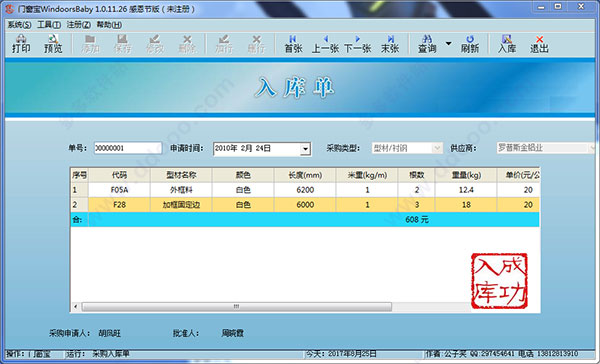Click the total 608 元 cell
The height and width of the screenshot is (364, 600).
(x=417, y=220)
